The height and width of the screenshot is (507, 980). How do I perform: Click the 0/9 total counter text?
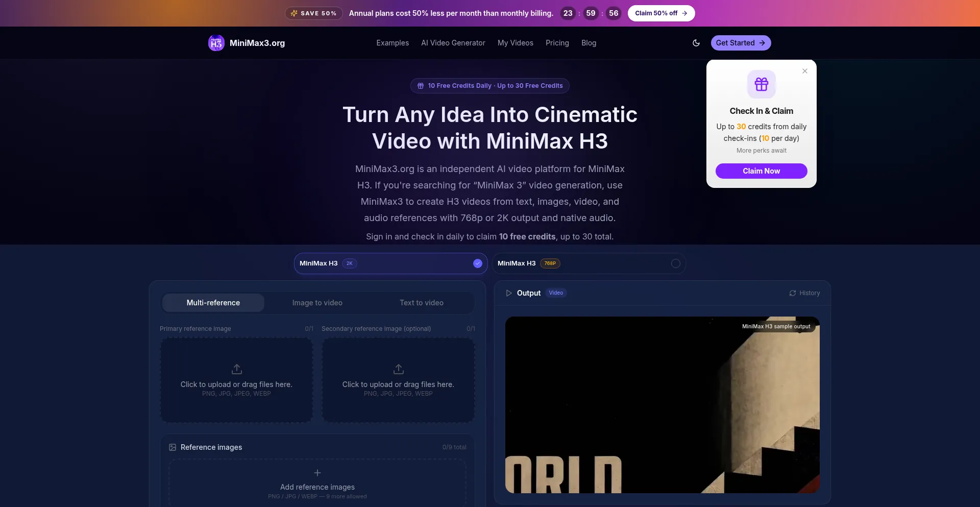click(x=454, y=447)
